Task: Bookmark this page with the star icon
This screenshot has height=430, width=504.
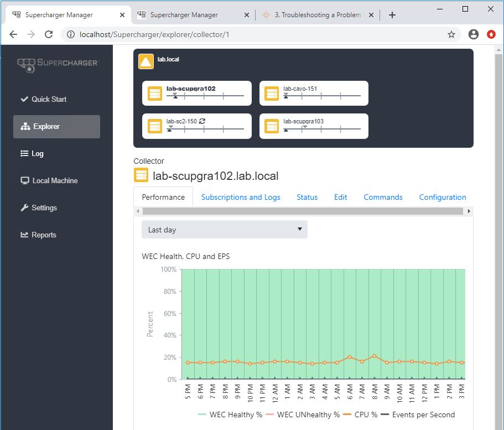Action: click(451, 34)
